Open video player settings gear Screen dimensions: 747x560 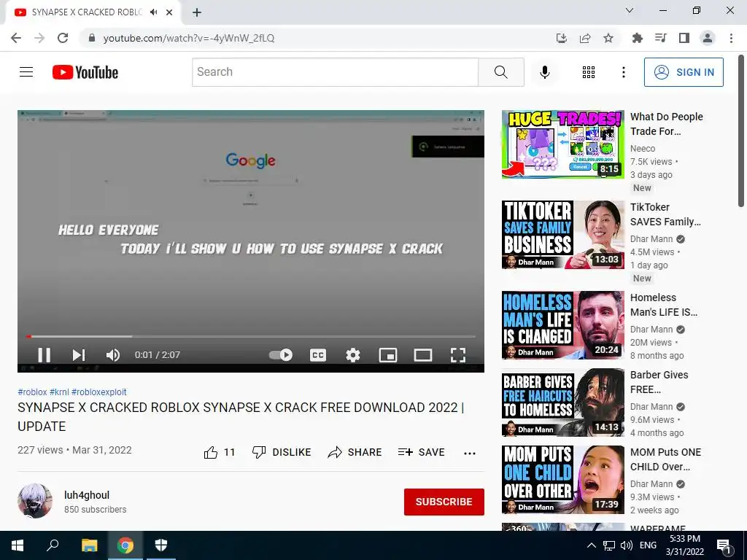coord(353,355)
